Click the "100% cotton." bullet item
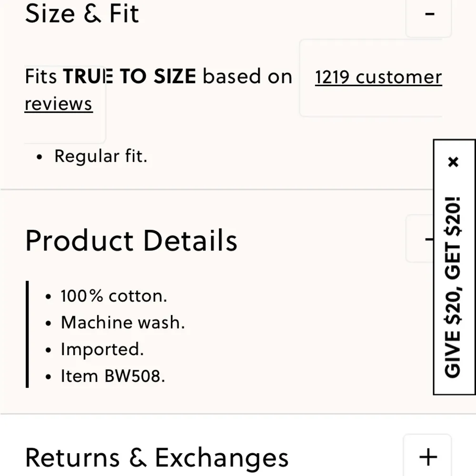The image size is (476, 476). 114,296
